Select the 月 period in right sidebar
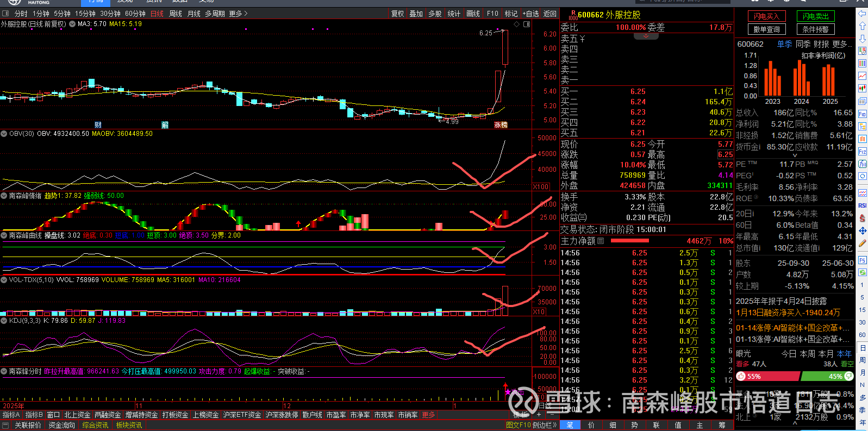The height and width of the screenshot is (431, 868). point(862,372)
